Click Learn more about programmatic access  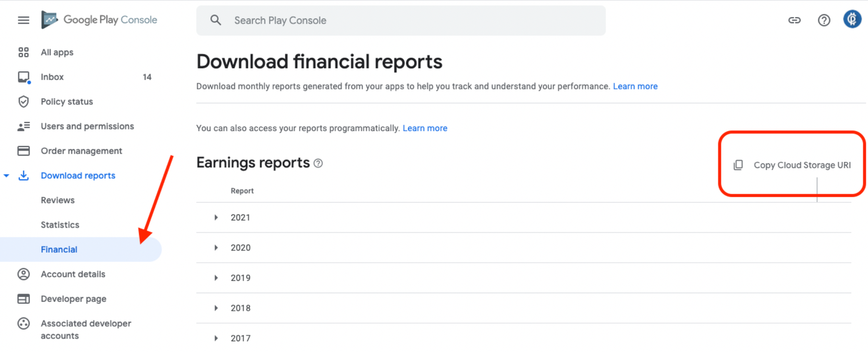[425, 128]
